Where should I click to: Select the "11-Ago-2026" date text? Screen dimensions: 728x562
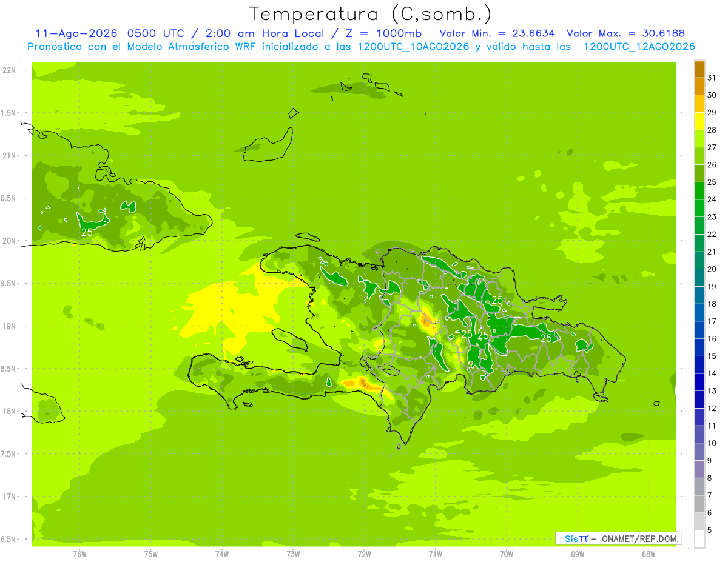pos(76,33)
